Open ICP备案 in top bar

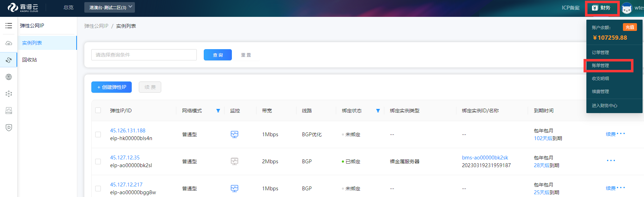click(571, 8)
